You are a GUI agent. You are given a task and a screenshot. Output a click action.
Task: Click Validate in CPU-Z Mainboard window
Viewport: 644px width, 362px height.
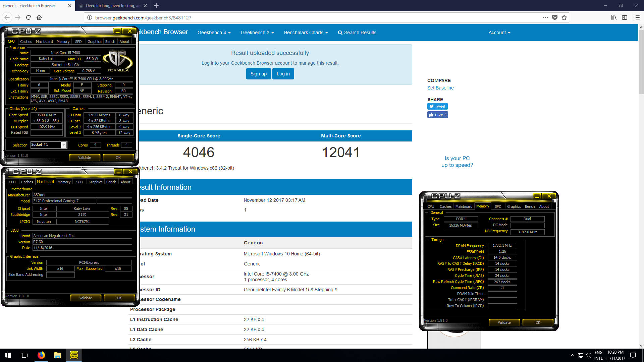pyautogui.click(x=86, y=298)
